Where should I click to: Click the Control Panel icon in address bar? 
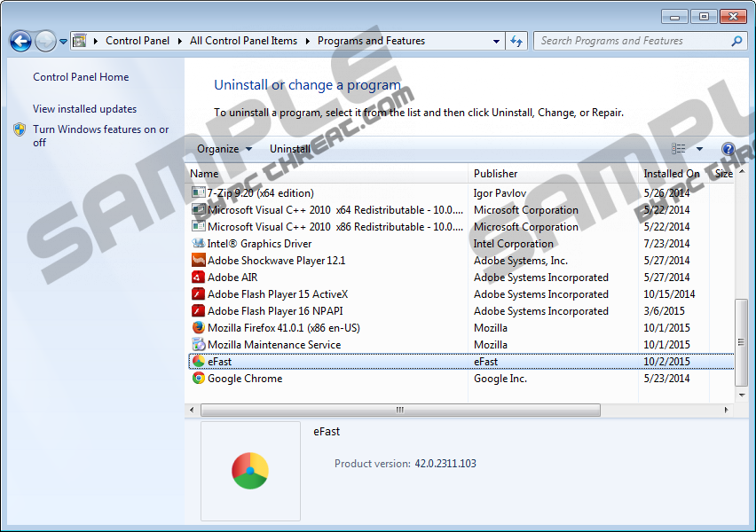(x=80, y=41)
